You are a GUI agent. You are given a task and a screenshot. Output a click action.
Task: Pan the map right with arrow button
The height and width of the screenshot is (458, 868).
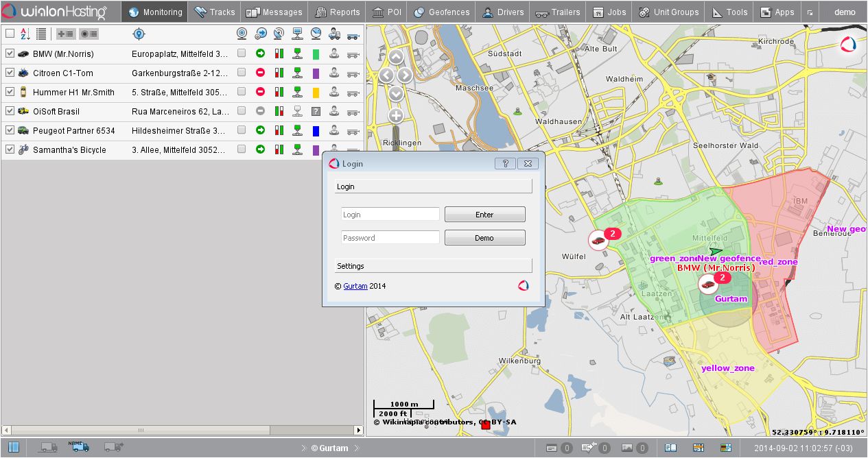pyautogui.click(x=406, y=75)
